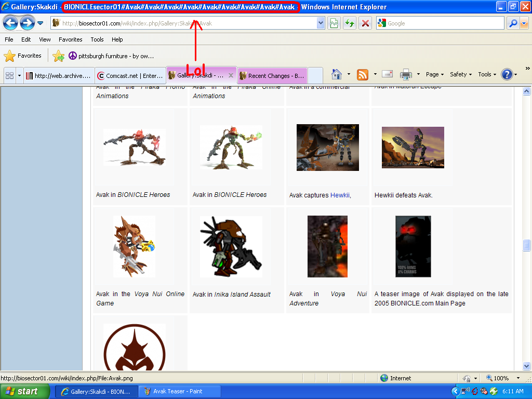Click the Forward navigation arrow
Viewport: 532px width, 399px height.
[x=26, y=23]
